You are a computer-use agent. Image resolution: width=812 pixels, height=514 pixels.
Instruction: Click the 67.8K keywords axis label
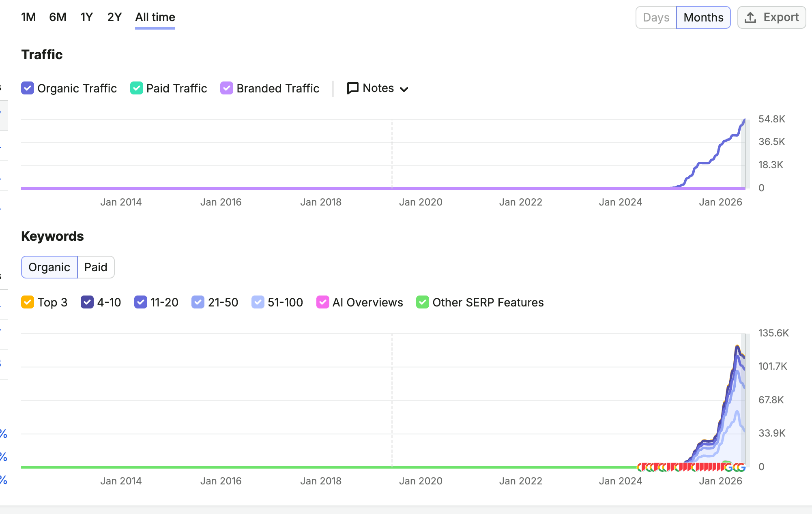(771, 400)
